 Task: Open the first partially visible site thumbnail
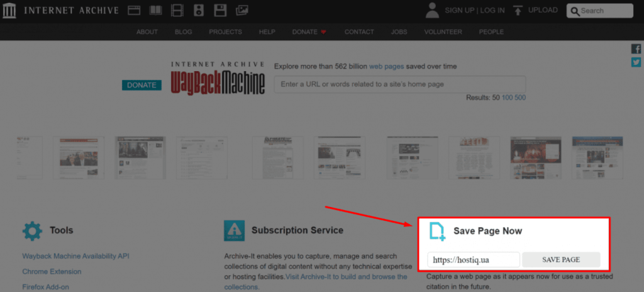(x=29, y=158)
